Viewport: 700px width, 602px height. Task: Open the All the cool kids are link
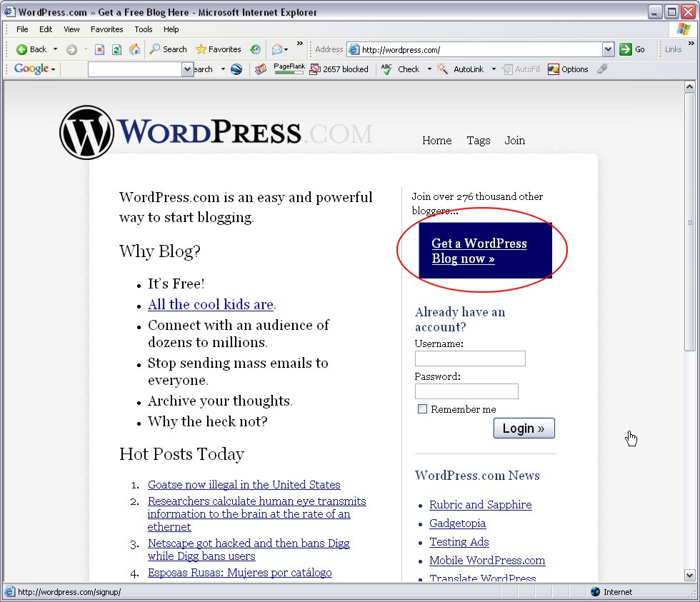click(x=211, y=304)
